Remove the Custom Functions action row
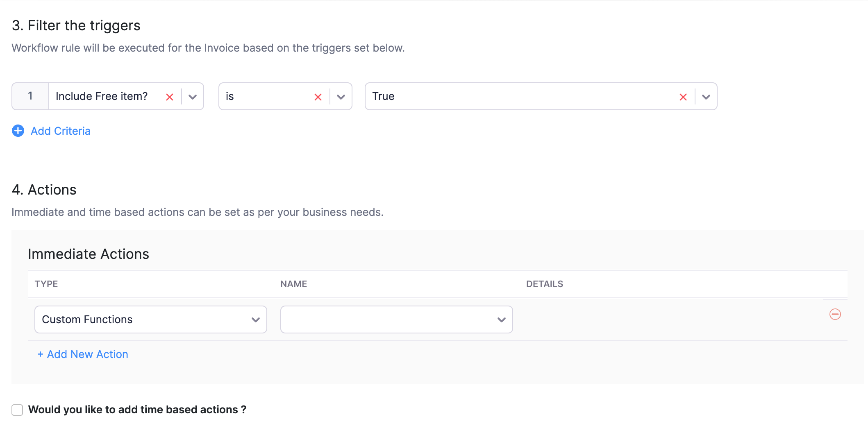This screenshot has width=868, height=426. pos(835,314)
